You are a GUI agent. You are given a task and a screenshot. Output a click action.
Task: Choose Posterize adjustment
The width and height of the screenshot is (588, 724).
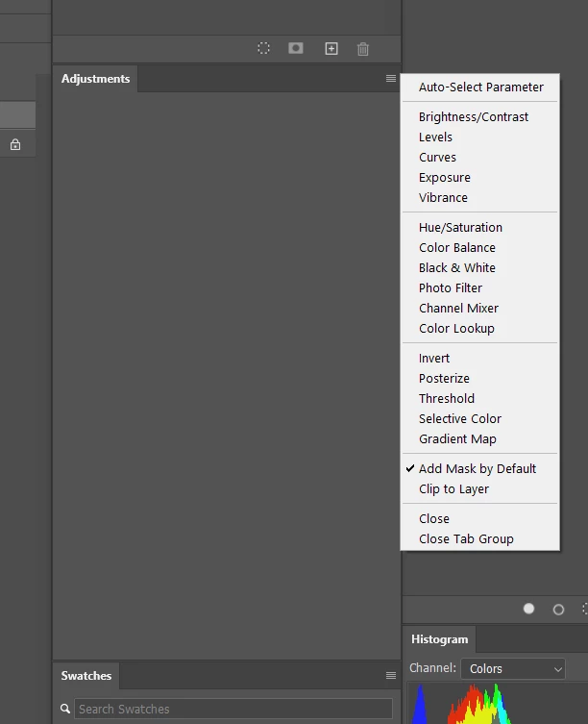pos(480,378)
